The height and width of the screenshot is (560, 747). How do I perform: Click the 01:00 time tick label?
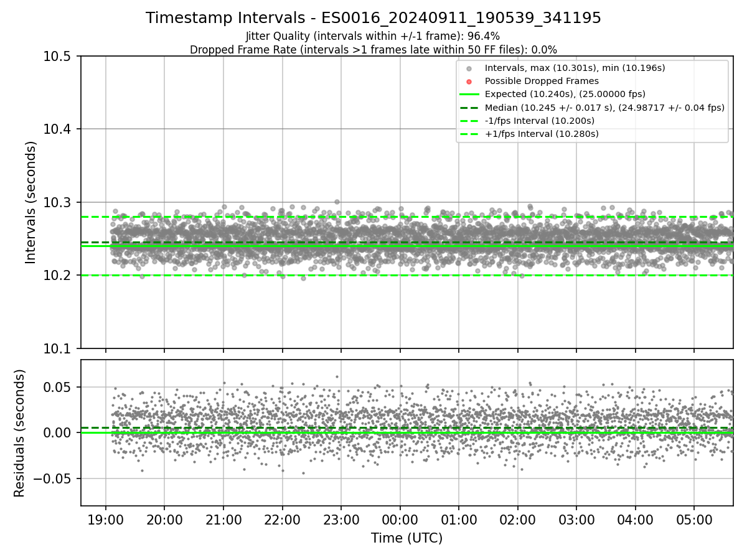tap(459, 520)
